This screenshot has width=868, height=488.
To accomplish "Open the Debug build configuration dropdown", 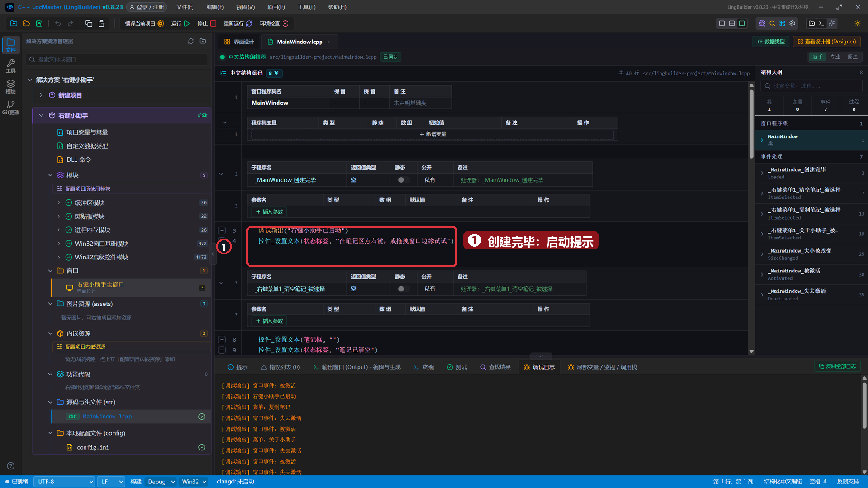I will 161,482.
